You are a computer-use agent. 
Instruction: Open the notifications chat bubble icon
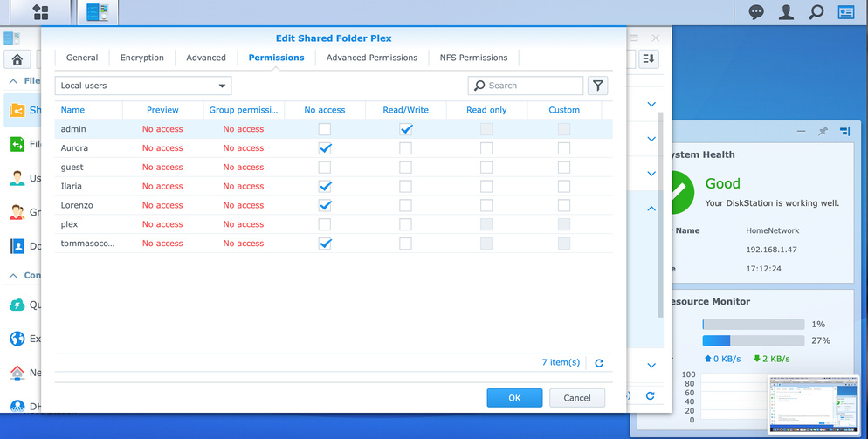tap(756, 11)
